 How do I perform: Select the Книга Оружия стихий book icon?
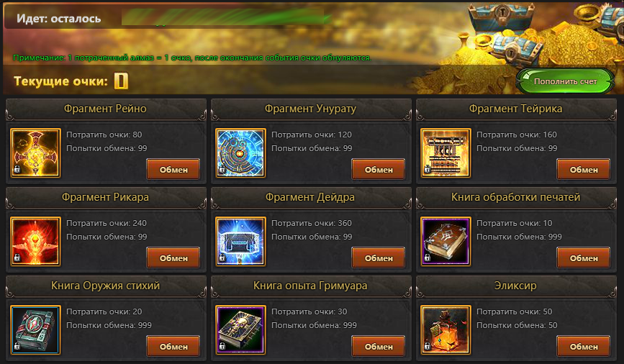35,329
